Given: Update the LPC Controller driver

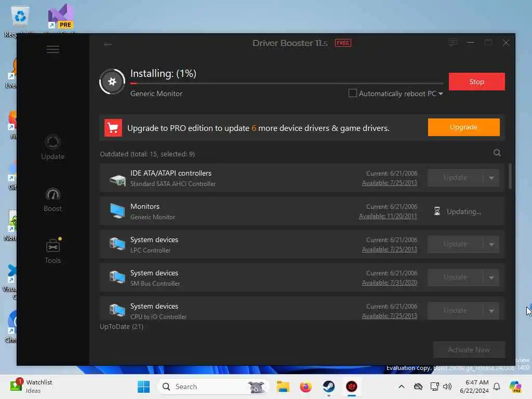Looking at the screenshot, I should pos(455,244).
